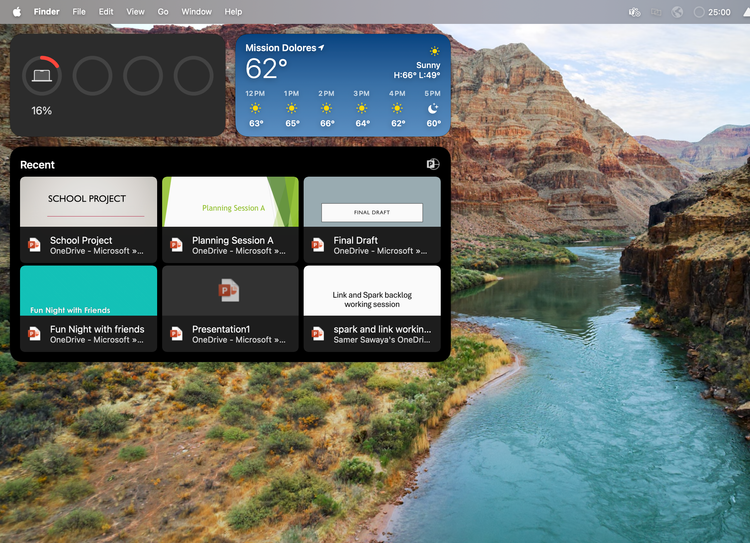
Task: Click the 63° forecast temperature
Action: coord(256,123)
